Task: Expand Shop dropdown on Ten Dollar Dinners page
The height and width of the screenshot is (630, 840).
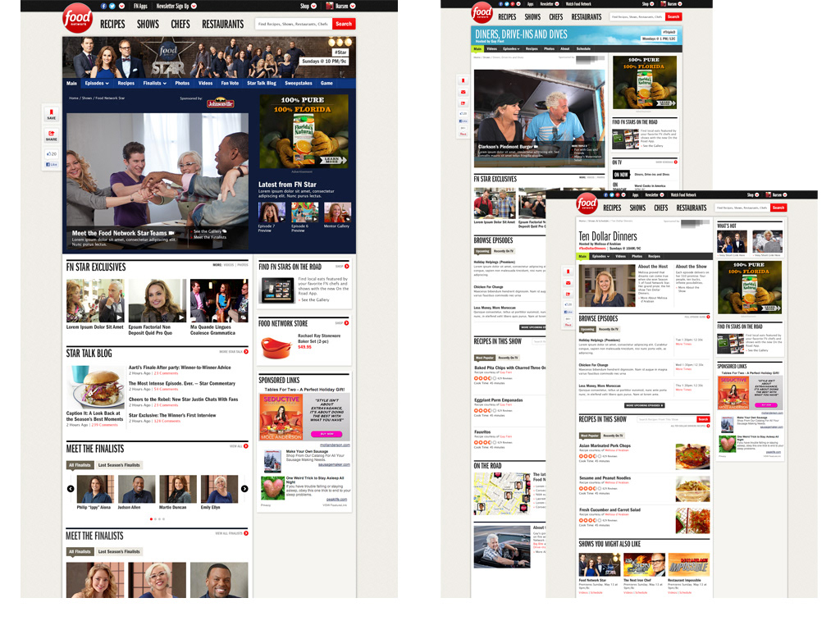Action: (x=758, y=195)
